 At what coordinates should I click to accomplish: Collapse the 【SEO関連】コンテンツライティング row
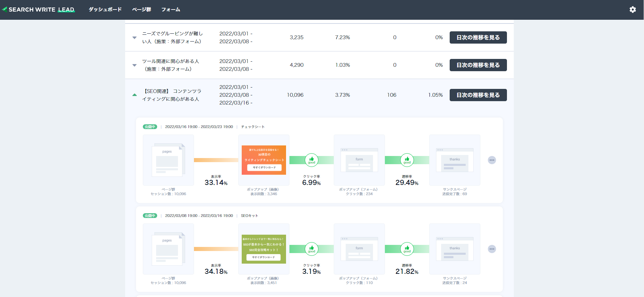tap(134, 95)
